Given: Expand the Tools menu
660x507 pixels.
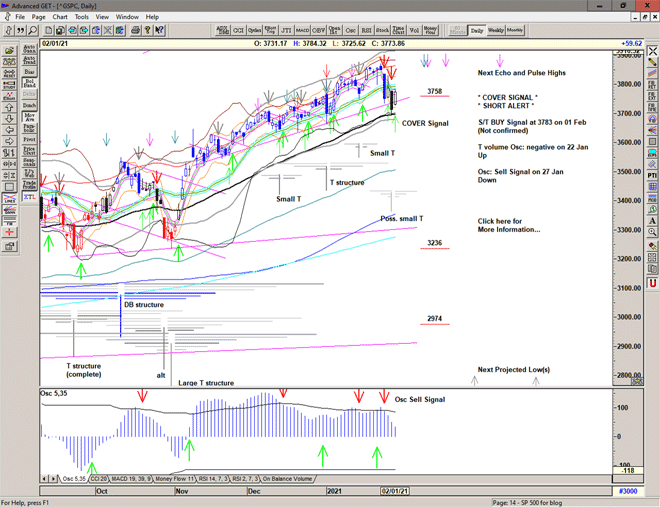Looking at the screenshot, I should [x=82, y=17].
